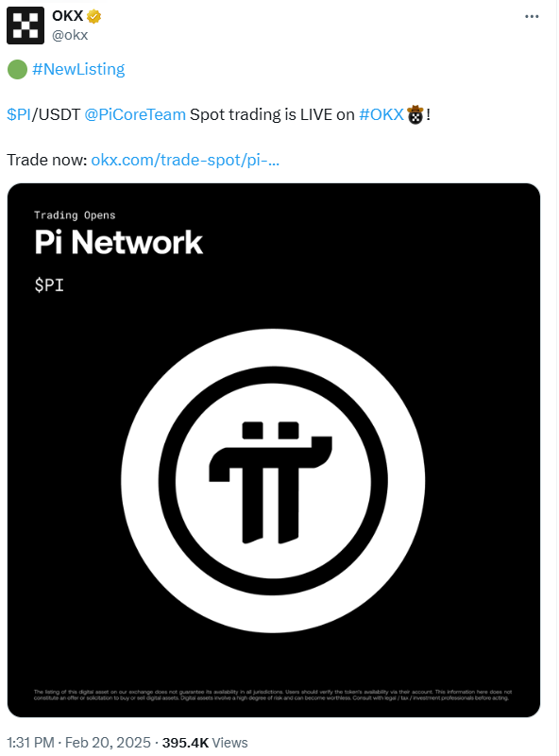Viewport: 559px width, 756px height.
Task: Open the #OKX hashtag
Action: [381, 114]
